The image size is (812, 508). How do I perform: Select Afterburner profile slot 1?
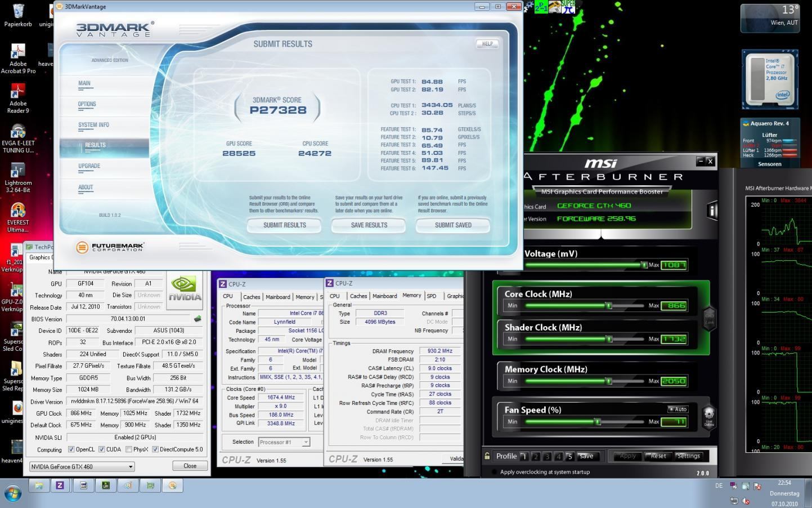(524, 456)
